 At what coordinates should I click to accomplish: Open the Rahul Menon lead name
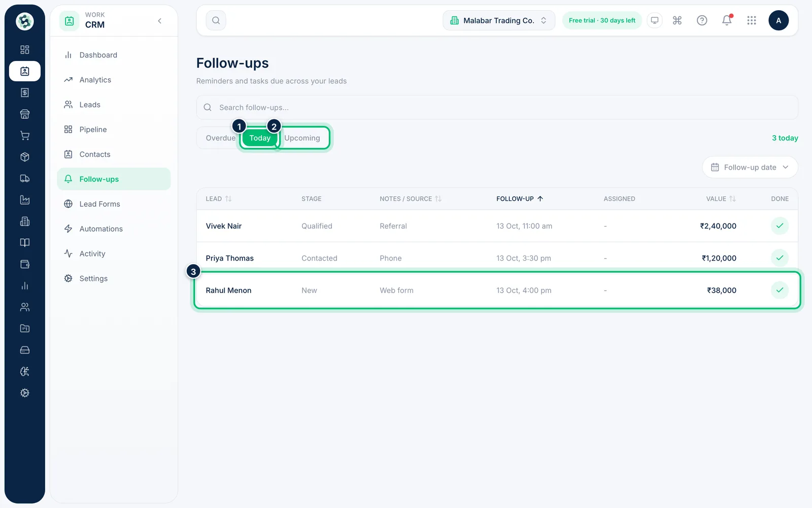[228, 290]
